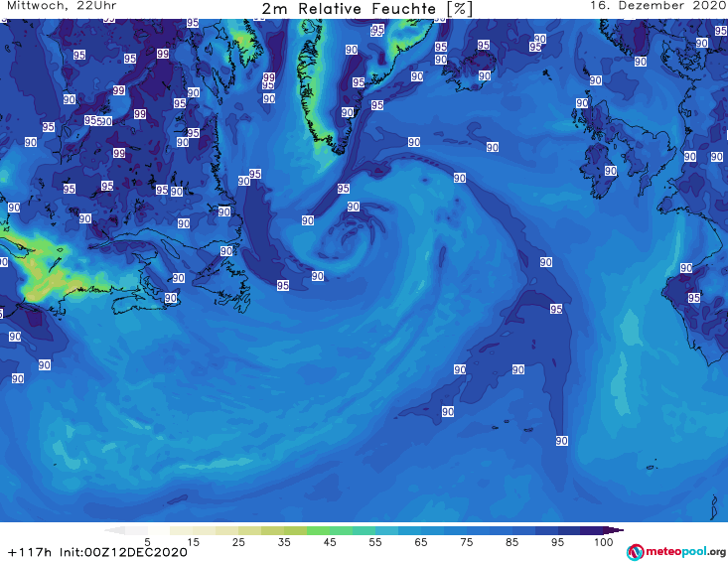Click the legend tick label '95'
The width and height of the screenshot is (728, 562).
point(557,541)
